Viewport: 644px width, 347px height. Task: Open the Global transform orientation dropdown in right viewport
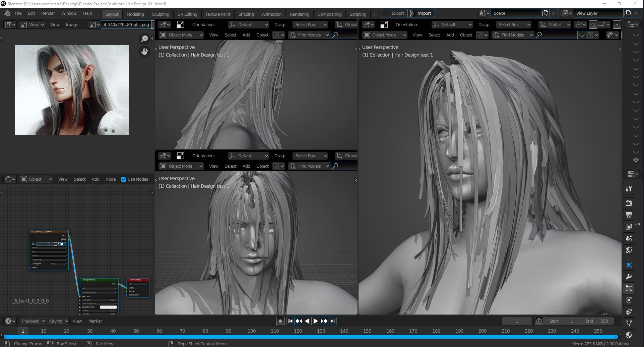(555, 25)
